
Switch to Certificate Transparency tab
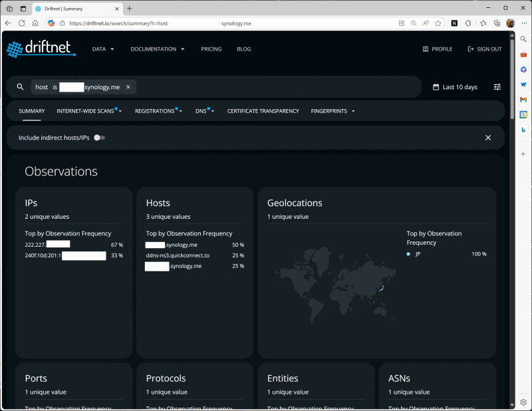(263, 111)
